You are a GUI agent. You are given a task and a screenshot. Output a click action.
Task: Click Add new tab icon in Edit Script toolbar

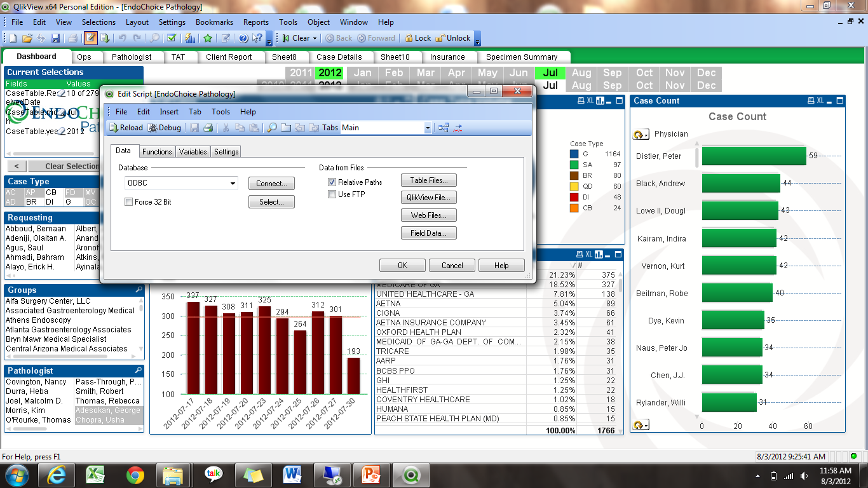click(x=286, y=128)
